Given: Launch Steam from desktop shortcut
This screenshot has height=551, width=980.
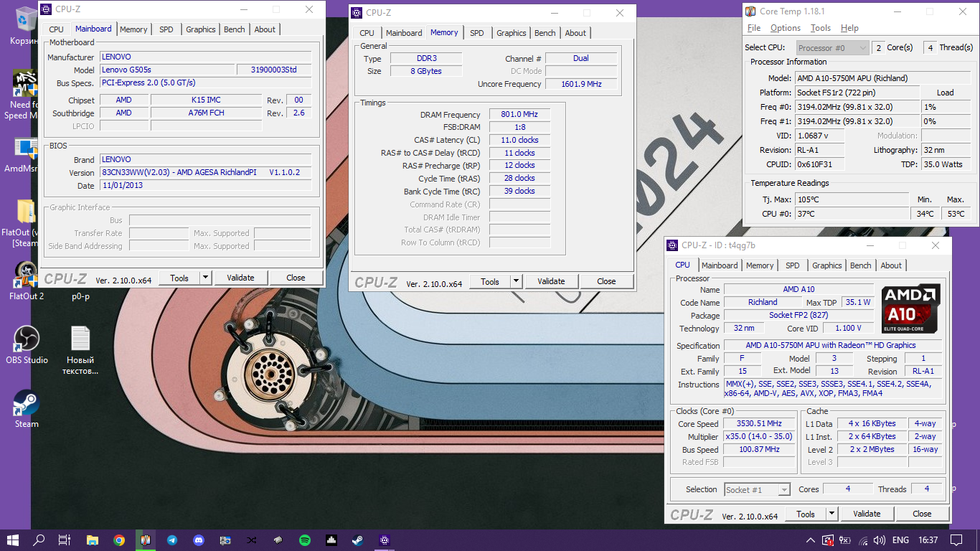Looking at the screenshot, I should pyautogui.click(x=27, y=408).
